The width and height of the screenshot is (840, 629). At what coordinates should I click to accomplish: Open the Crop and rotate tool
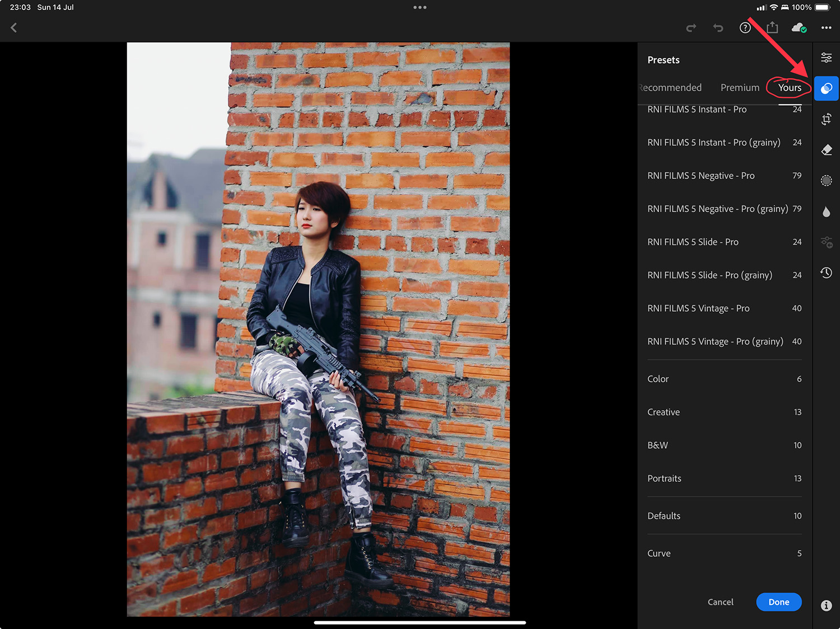(x=826, y=119)
